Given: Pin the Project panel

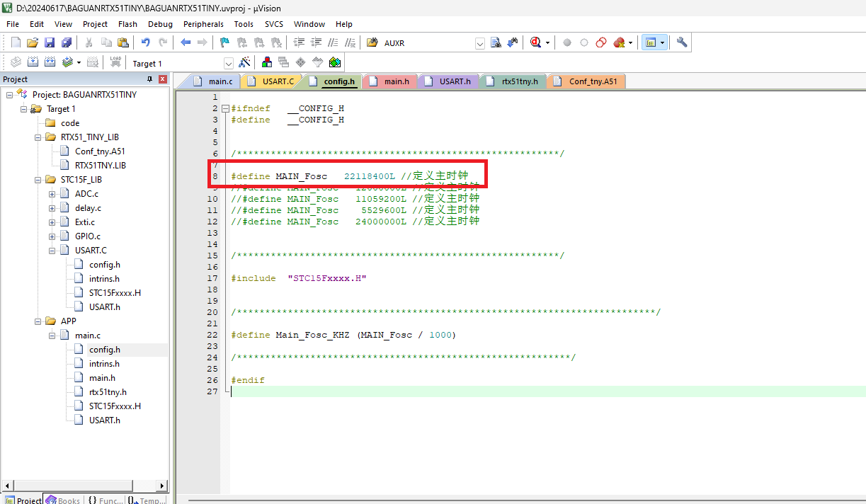Looking at the screenshot, I should 149,79.
